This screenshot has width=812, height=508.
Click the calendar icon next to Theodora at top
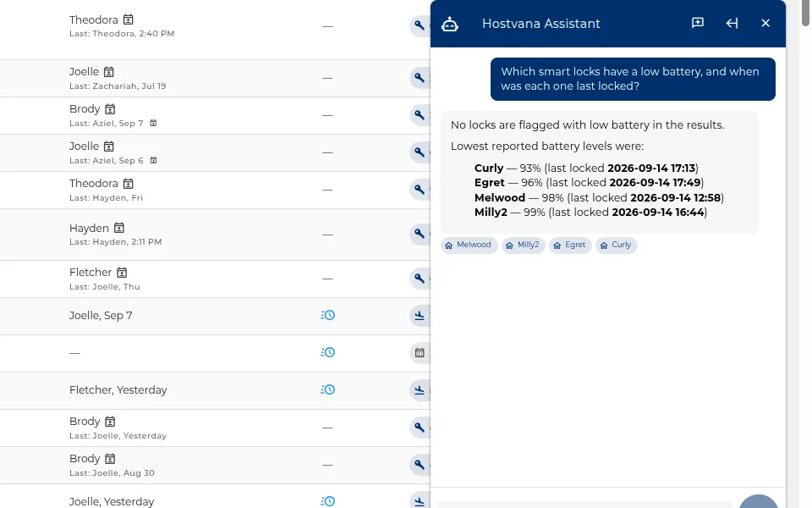pyautogui.click(x=128, y=19)
